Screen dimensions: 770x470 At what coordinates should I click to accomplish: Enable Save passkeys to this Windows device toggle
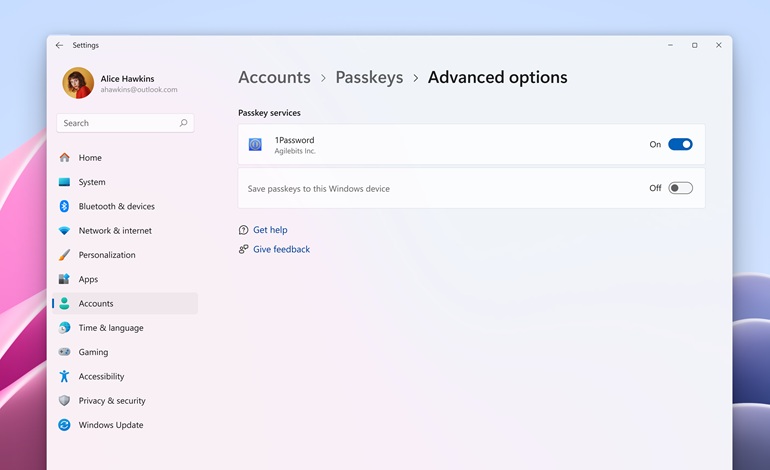coord(680,188)
